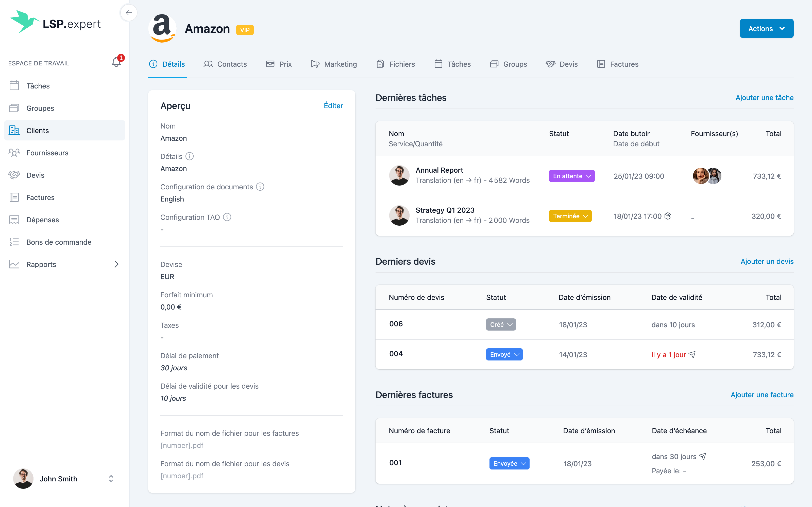Click info icon beside Configuration de documents

tap(260, 187)
